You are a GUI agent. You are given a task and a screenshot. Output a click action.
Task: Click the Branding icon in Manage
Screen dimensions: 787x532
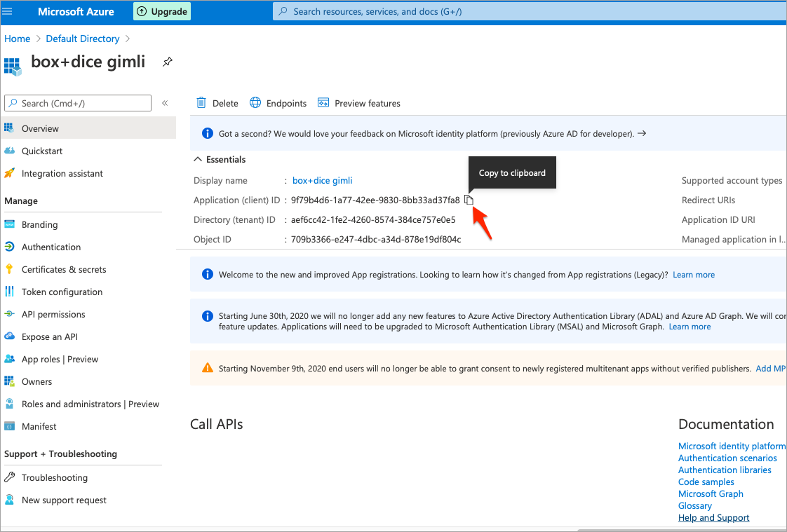(x=9, y=224)
